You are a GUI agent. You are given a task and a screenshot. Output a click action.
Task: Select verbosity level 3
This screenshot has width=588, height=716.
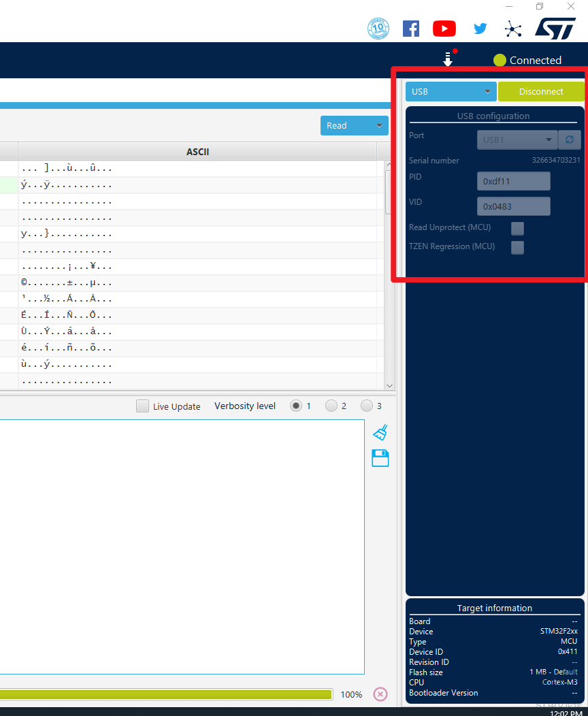[367, 406]
